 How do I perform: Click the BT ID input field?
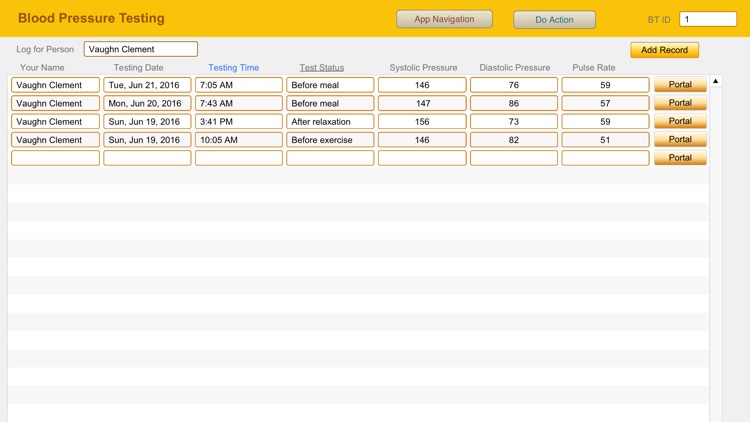coord(707,19)
